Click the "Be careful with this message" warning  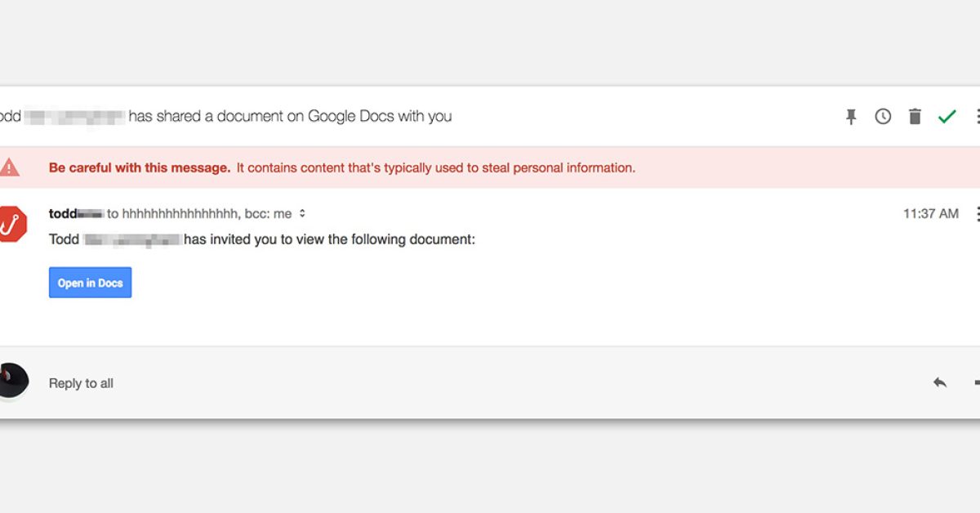(x=140, y=168)
